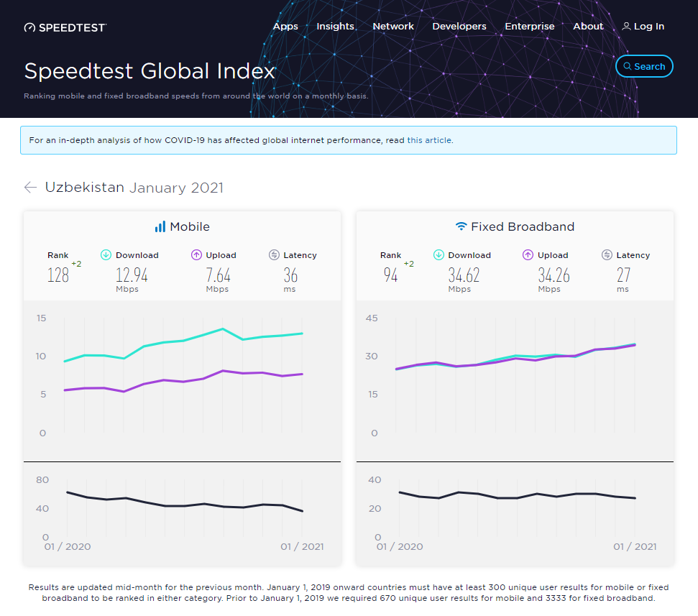Image resolution: width=698 pixels, height=616 pixels.
Task: Click the Mobile signal bars icon
Action: [x=160, y=226]
